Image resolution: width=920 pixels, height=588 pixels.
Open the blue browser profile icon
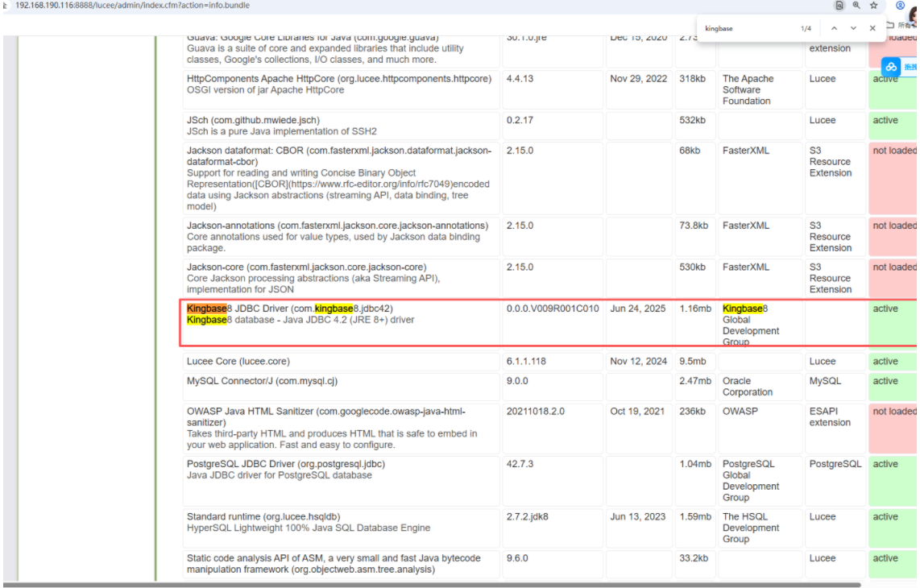pyautogui.click(x=900, y=5)
